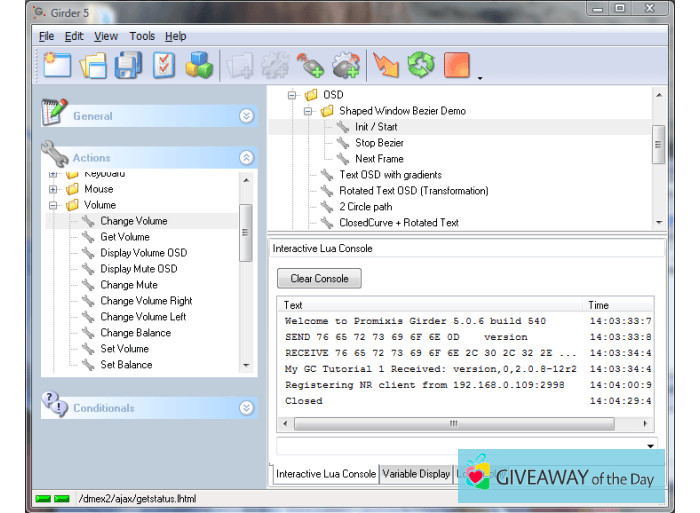
Task: Click the red-orange square toolbar icon
Action: tap(456, 66)
